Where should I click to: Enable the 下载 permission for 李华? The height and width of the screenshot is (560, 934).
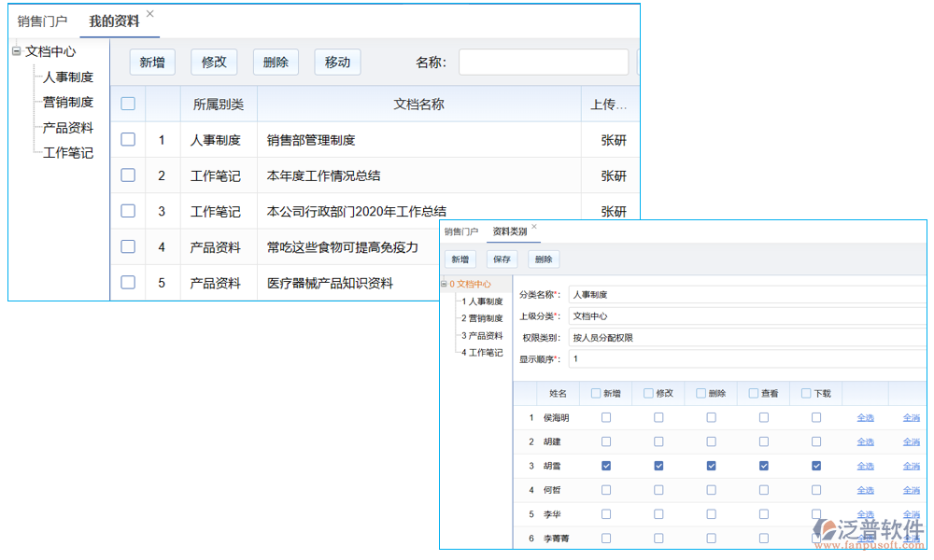816,514
